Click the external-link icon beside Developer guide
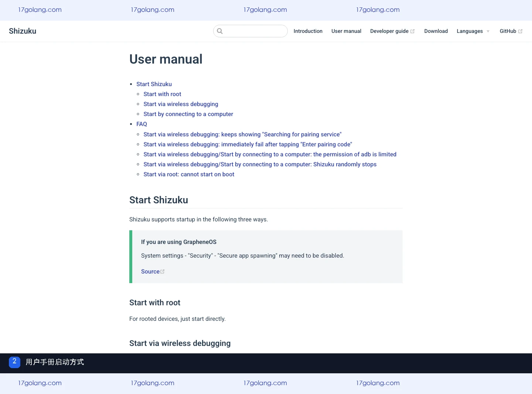 (x=413, y=31)
